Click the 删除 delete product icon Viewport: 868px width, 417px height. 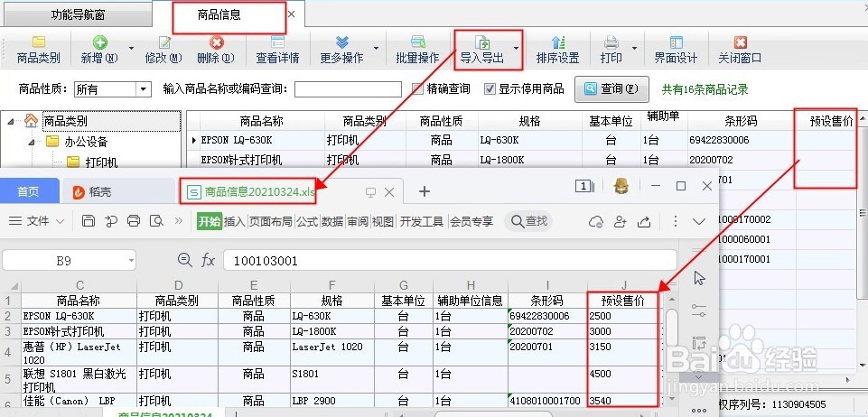click(x=216, y=42)
